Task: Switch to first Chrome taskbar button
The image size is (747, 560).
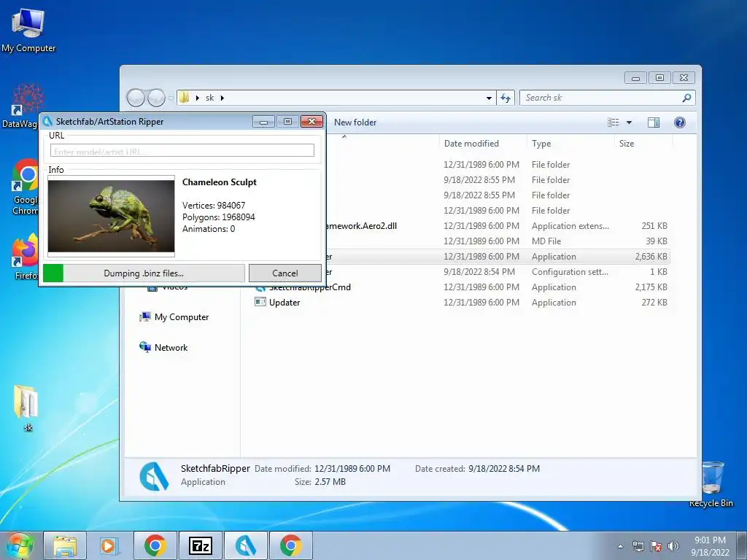Action: tap(155, 545)
